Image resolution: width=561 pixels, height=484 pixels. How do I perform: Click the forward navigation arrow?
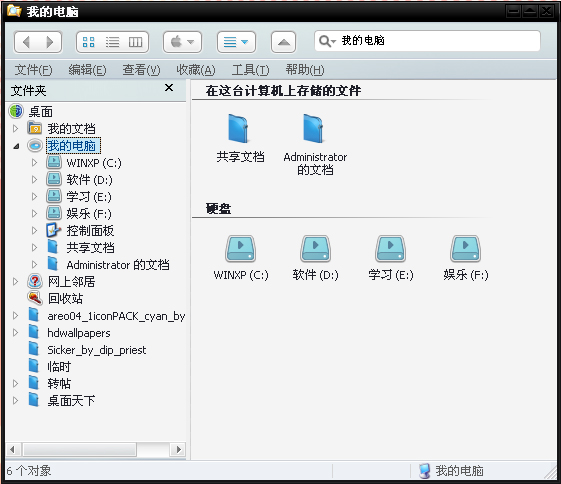[50, 42]
